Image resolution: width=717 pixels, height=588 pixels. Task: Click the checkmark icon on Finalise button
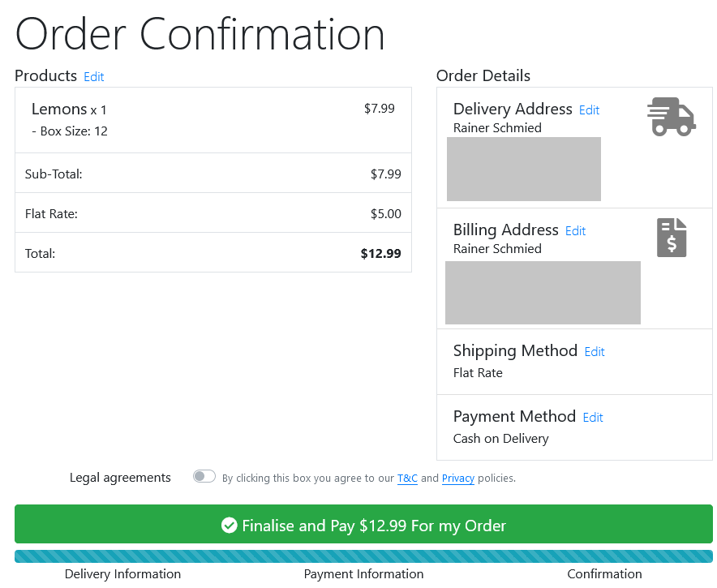(x=229, y=526)
